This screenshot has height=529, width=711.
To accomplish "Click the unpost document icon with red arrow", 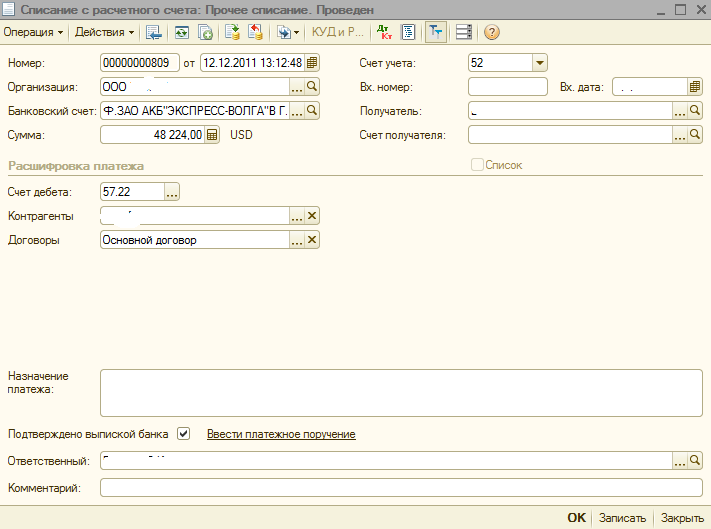I will pos(256,32).
